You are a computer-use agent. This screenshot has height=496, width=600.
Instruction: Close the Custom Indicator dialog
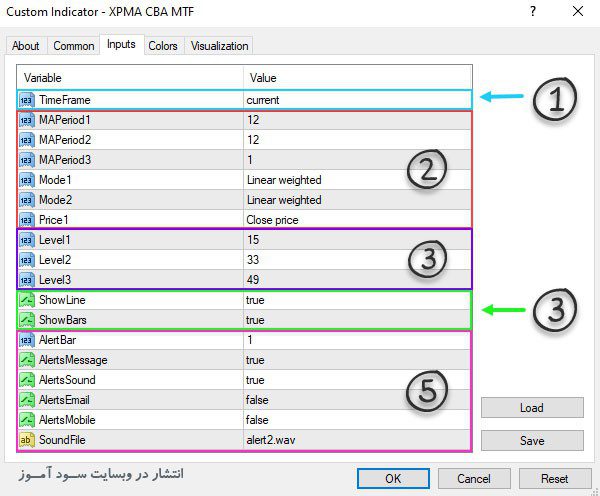578,11
